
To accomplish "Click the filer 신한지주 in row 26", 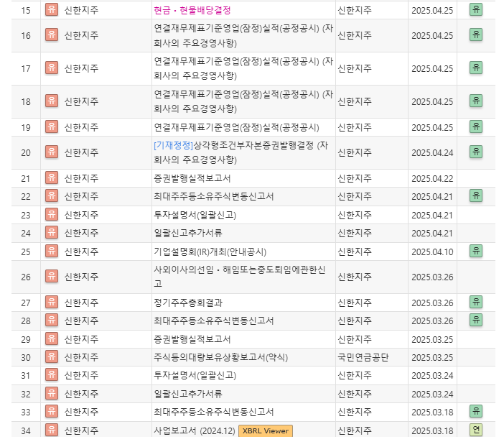I will pos(355,277).
